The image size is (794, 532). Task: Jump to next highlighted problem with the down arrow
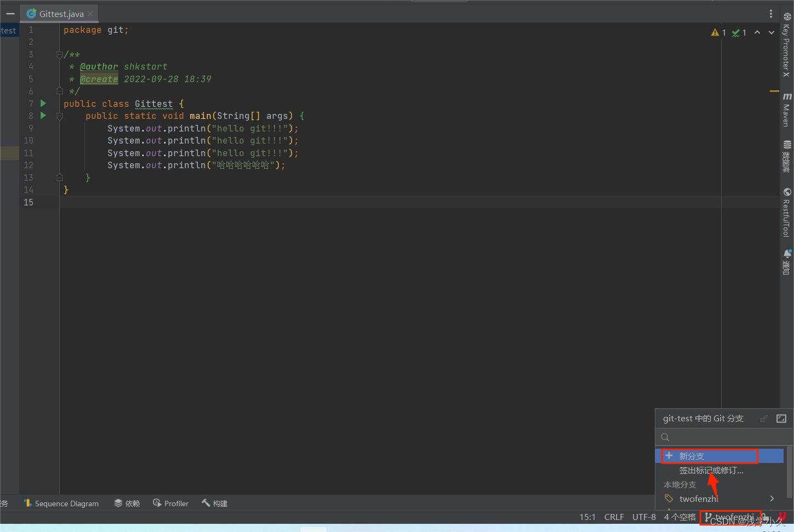(772, 32)
